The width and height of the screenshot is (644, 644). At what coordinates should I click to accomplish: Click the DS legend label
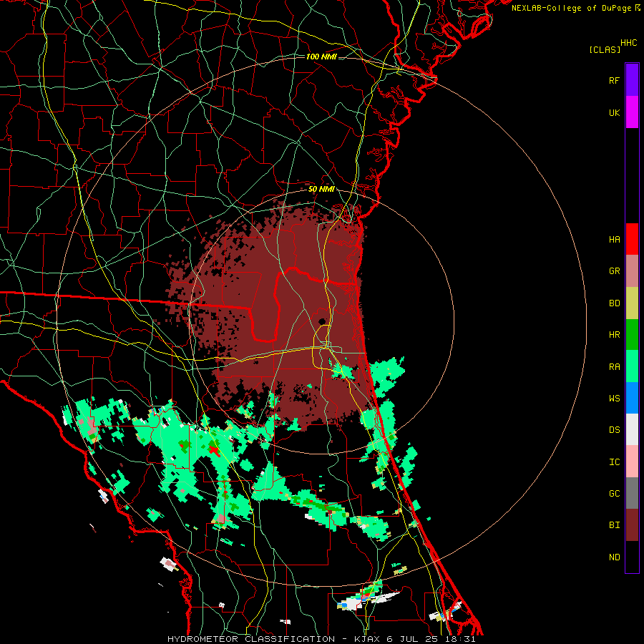click(x=614, y=429)
